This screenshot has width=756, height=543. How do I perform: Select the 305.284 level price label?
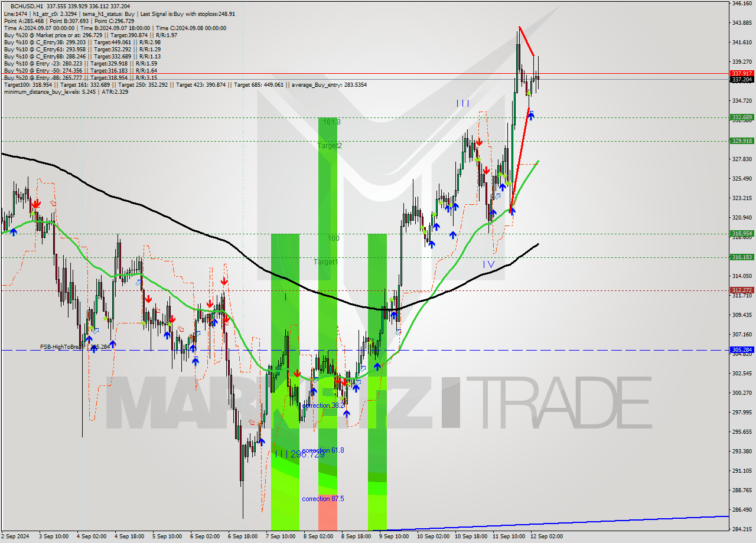[x=742, y=349]
